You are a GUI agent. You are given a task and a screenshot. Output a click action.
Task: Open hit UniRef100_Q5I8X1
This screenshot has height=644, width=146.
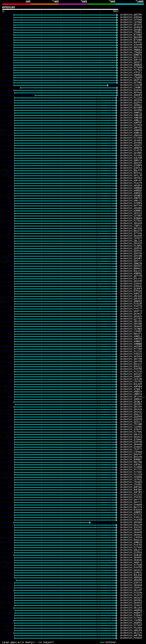point(131,25)
